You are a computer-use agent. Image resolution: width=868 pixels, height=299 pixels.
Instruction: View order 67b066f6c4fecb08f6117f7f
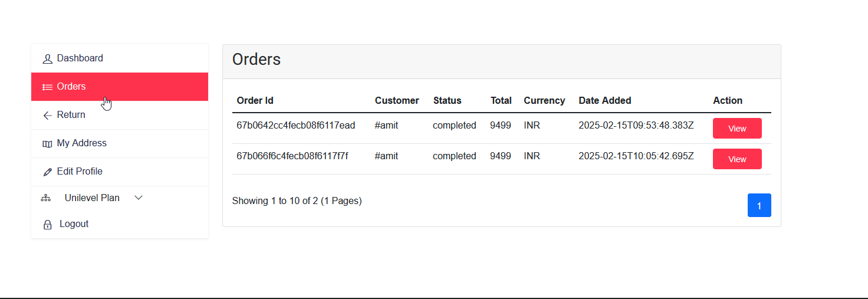click(737, 159)
